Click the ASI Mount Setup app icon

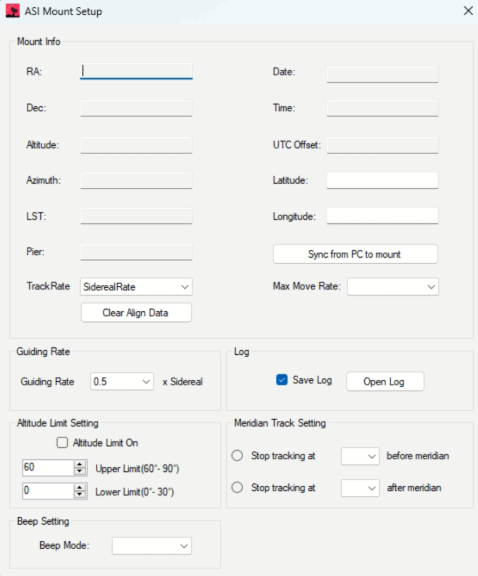12,11
